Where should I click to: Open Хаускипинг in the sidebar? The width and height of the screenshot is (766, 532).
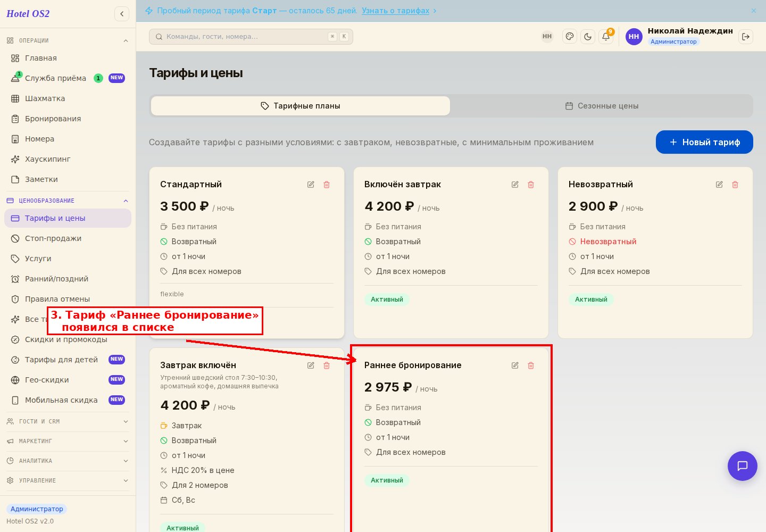click(x=68, y=159)
